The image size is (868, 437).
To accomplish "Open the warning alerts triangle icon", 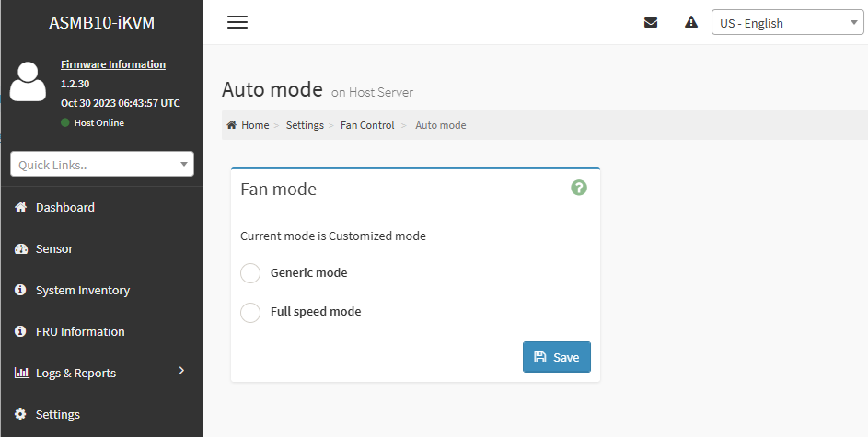I will [691, 23].
